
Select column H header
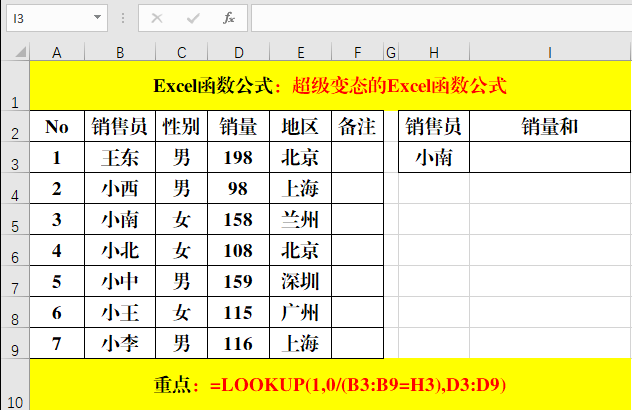[434, 52]
